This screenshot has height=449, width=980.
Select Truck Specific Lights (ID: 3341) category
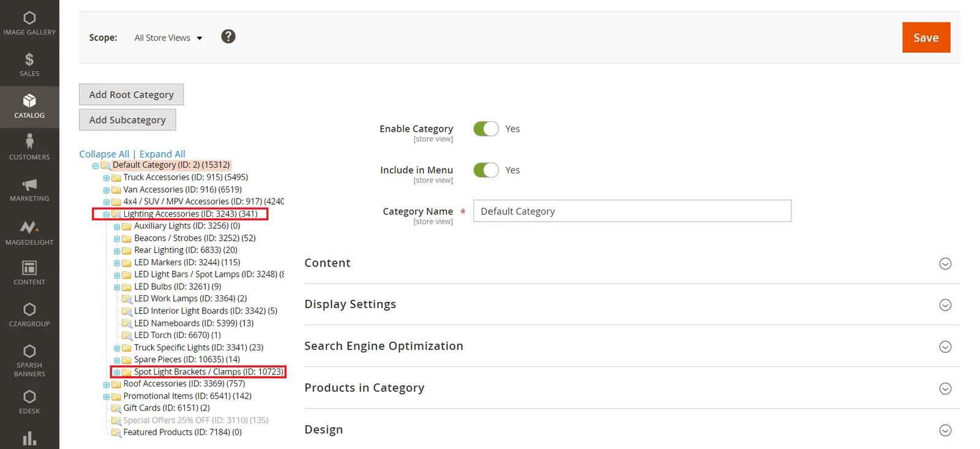[198, 347]
